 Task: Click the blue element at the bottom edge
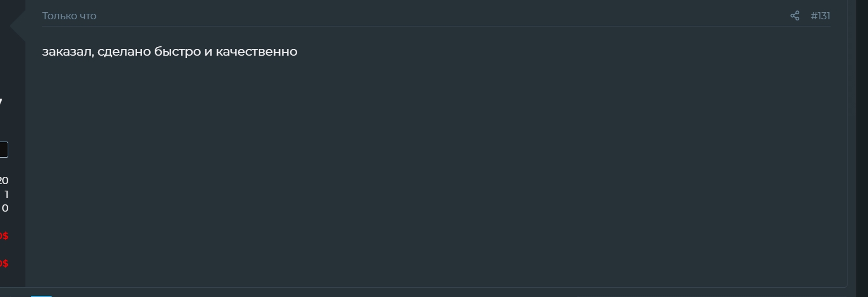click(41, 295)
